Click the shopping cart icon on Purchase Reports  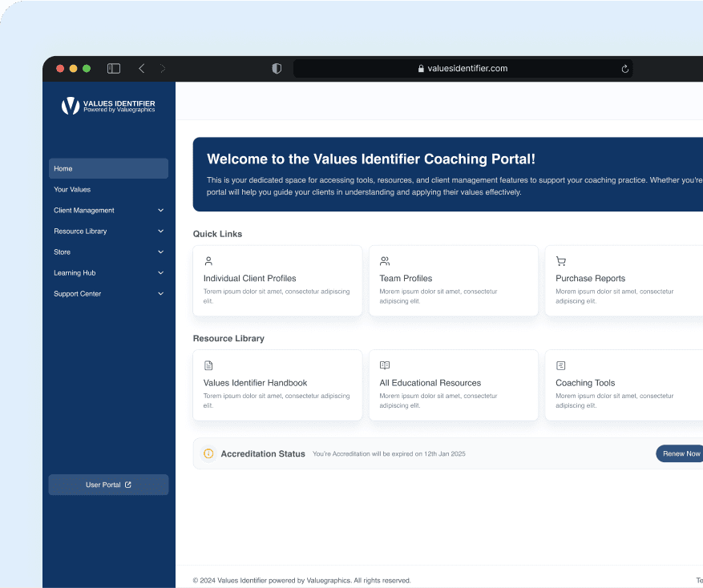point(561,261)
